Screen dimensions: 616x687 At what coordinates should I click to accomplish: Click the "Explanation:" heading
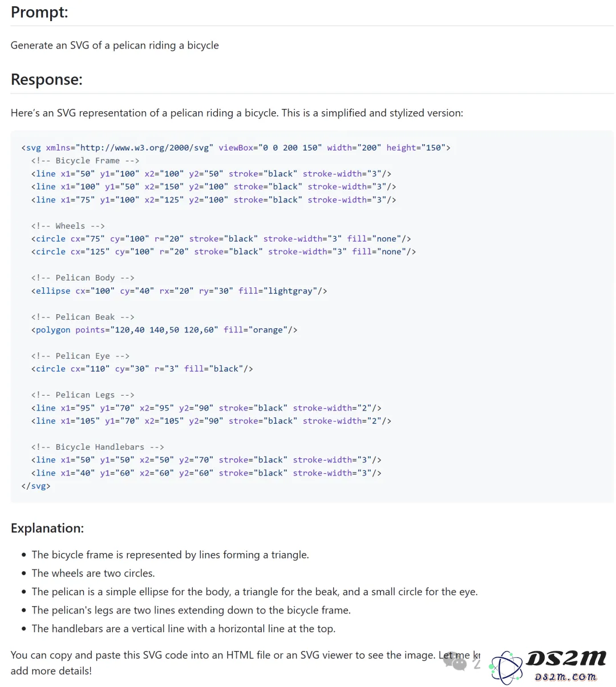47,528
